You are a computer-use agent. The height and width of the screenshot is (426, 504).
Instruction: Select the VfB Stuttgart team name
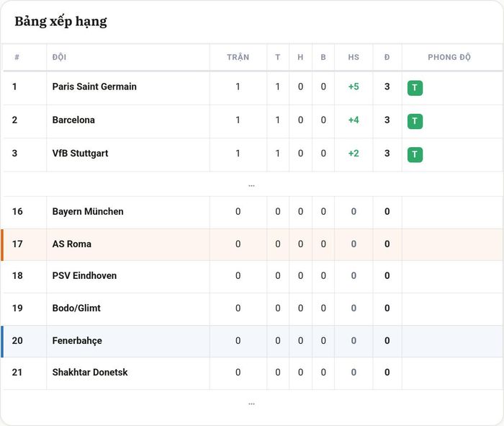(80, 154)
